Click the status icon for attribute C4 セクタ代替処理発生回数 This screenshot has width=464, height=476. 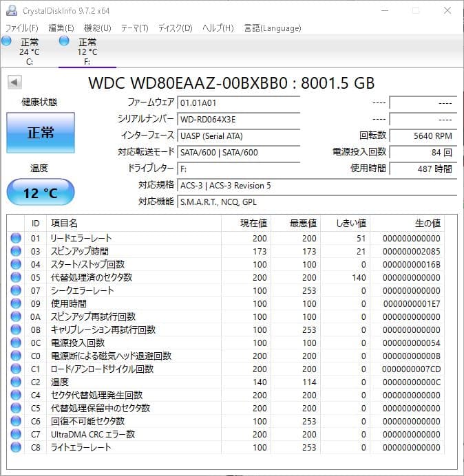(x=16, y=395)
